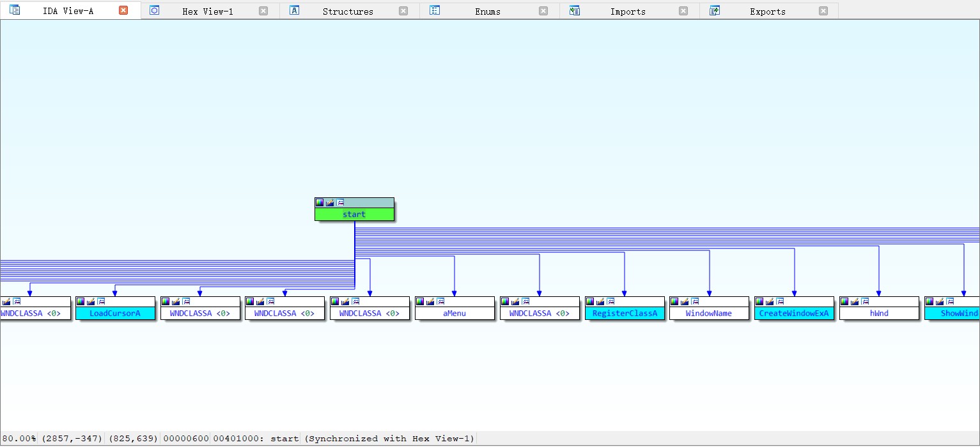980x447 pixels.
Task: Select the CreateWindowExA node label
Action: [794, 314]
